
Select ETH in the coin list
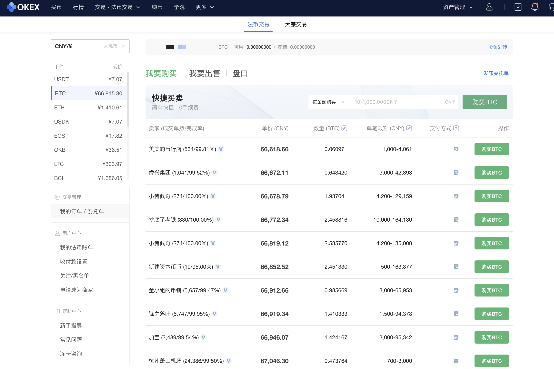88,107
